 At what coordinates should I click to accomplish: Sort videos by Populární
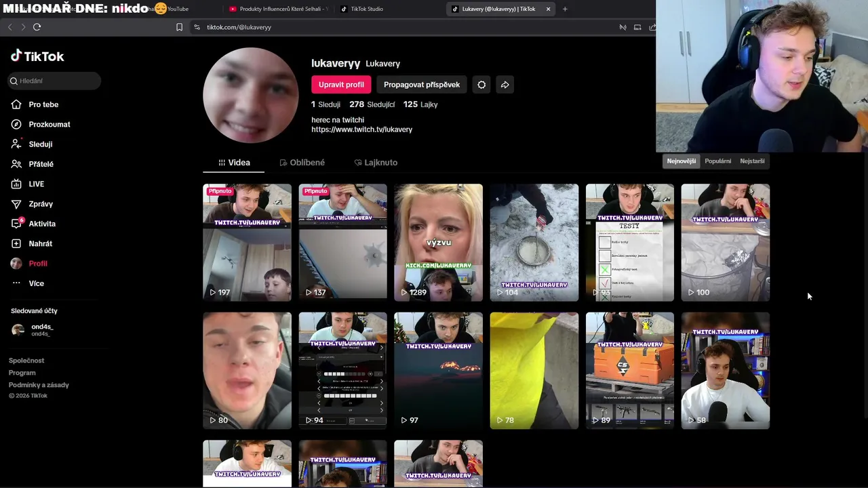click(717, 161)
